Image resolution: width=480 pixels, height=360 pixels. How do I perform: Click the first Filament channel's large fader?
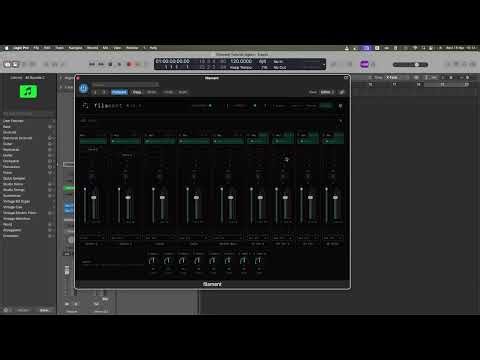(94, 198)
